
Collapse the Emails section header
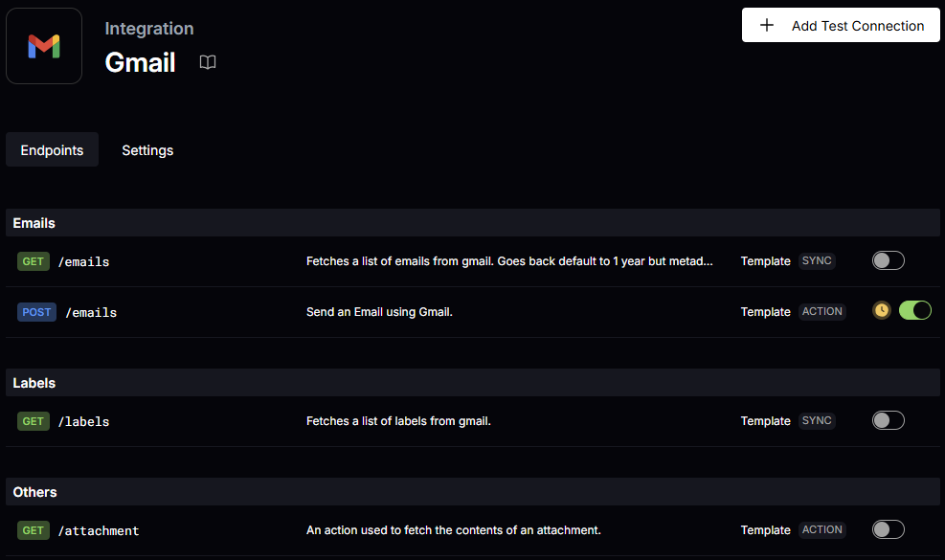[34, 223]
